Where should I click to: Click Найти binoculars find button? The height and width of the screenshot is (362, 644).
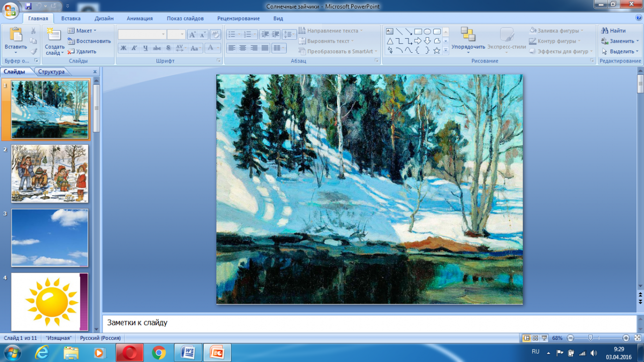pos(614,31)
